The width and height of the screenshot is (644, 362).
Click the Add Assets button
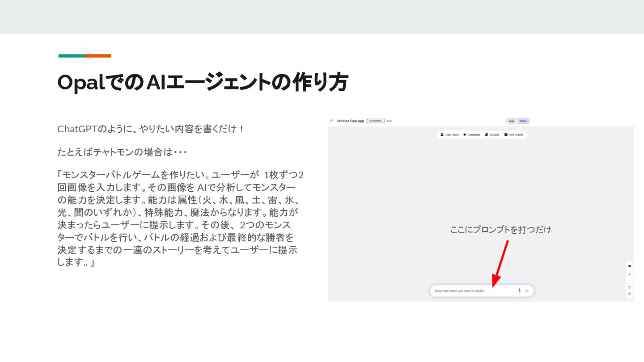[513, 135]
